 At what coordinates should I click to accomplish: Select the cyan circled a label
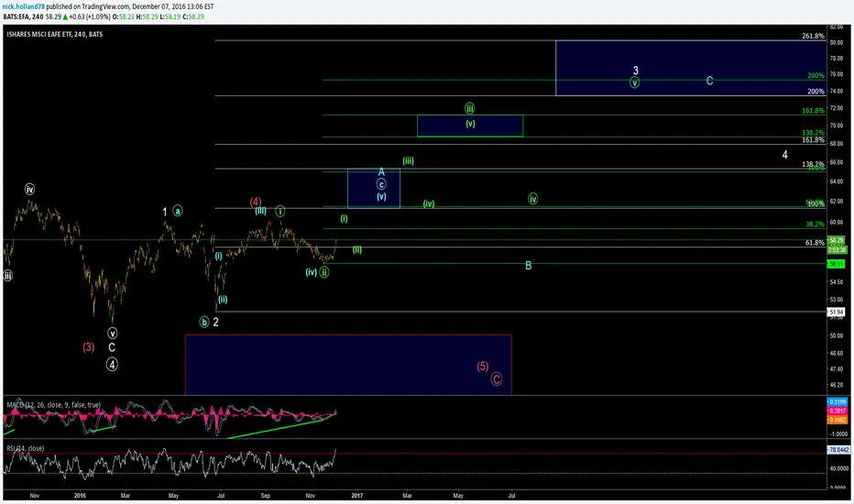point(178,211)
